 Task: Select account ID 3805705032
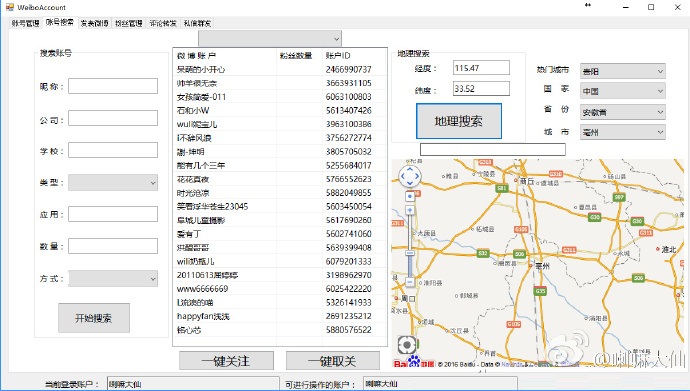tap(280, 152)
